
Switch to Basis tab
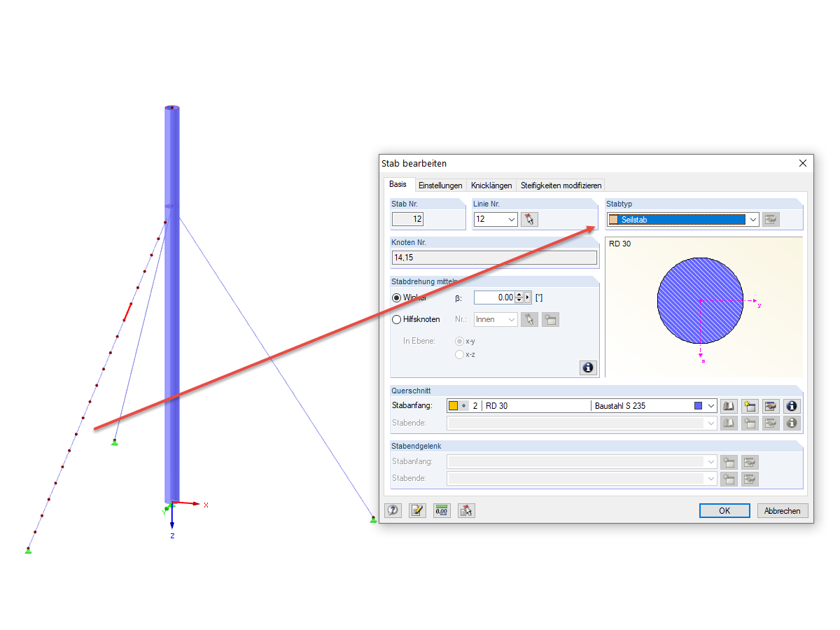coord(398,184)
